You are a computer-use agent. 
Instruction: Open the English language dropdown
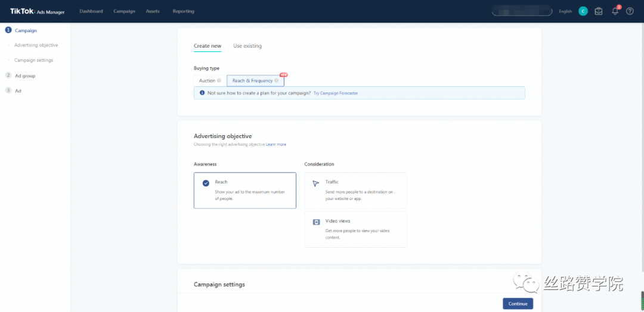(565, 11)
